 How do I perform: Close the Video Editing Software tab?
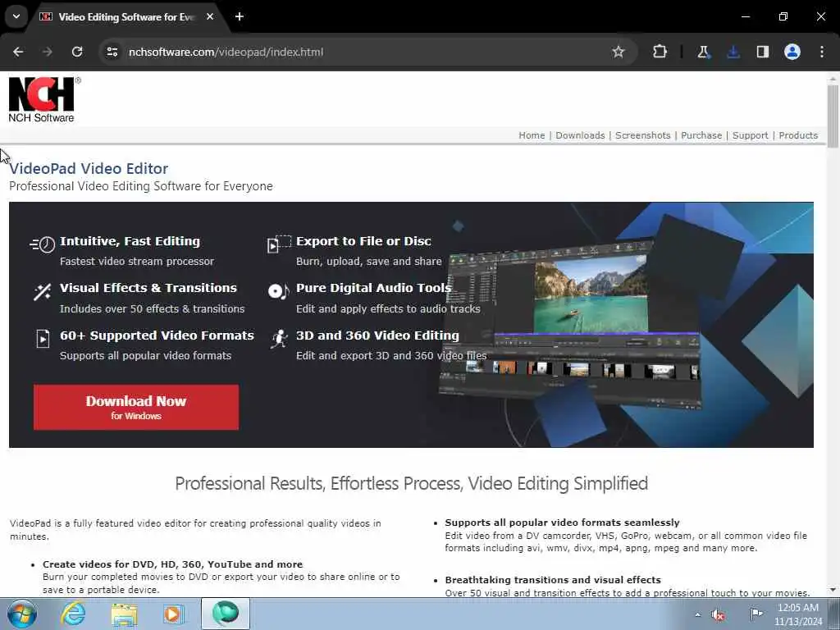click(x=210, y=16)
